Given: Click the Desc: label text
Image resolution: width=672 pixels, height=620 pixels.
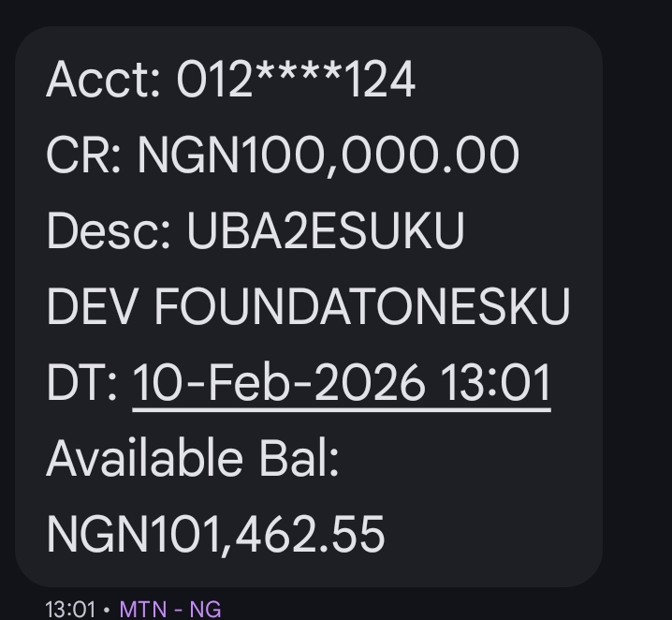Looking at the screenshot, I should pyautogui.click(x=109, y=232).
